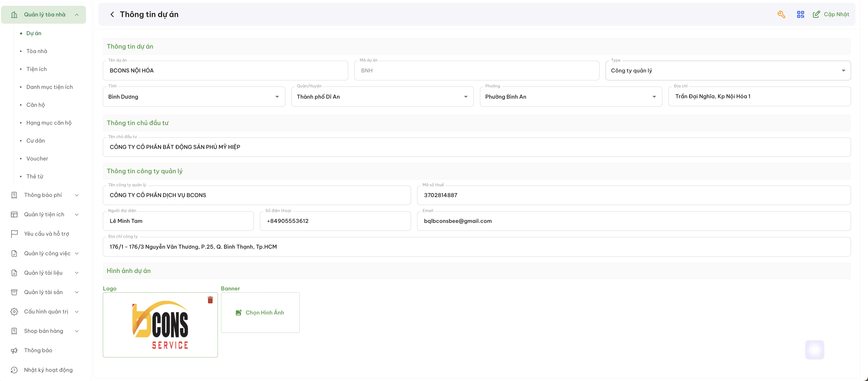Delete the logo with the red trash icon
The width and height of the screenshot is (868, 381).
pos(210,300)
